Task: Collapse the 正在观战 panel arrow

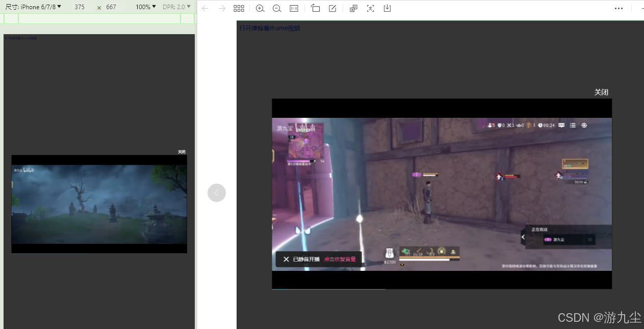Action: pyautogui.click(x=523, y=237)
